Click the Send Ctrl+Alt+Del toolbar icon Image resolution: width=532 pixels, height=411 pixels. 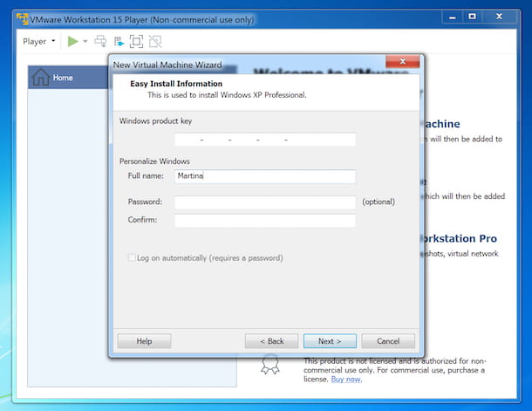(100, 41)
